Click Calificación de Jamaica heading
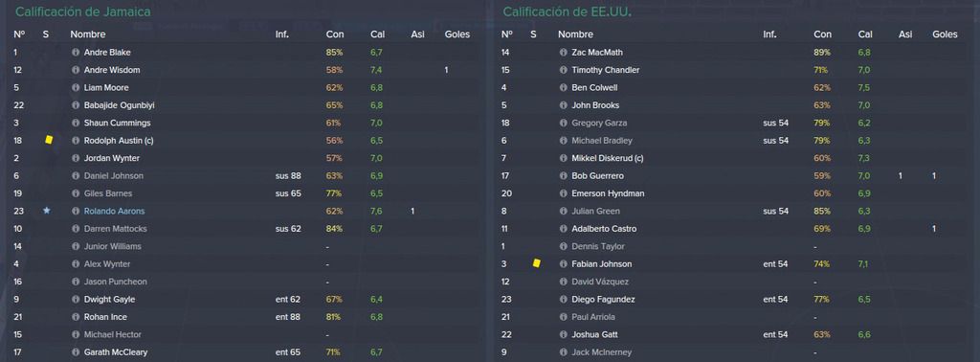Screen dimensions: 980x362 (x=82, y=11)
